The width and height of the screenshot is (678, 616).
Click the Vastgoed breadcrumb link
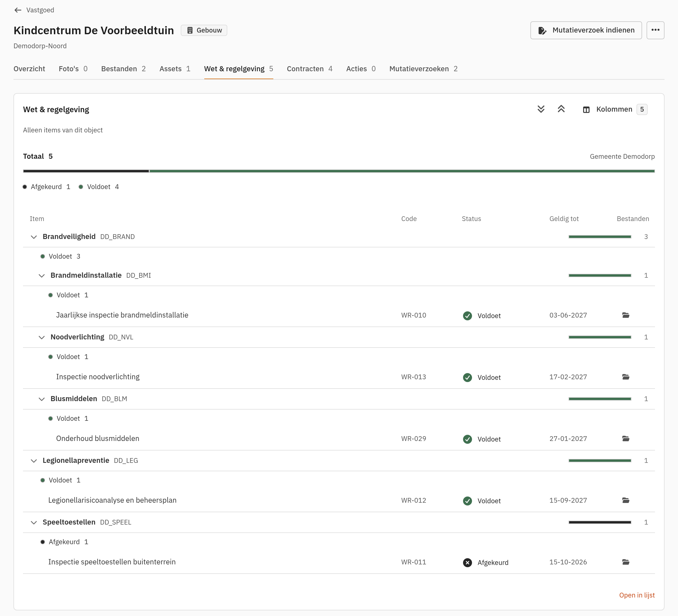(40, 10)
